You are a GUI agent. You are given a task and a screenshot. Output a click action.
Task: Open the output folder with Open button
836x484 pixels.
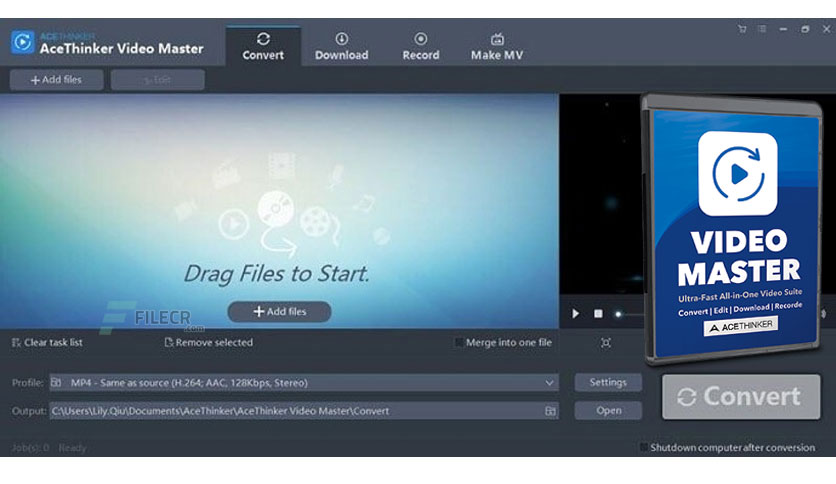click(x=608, y=410)
